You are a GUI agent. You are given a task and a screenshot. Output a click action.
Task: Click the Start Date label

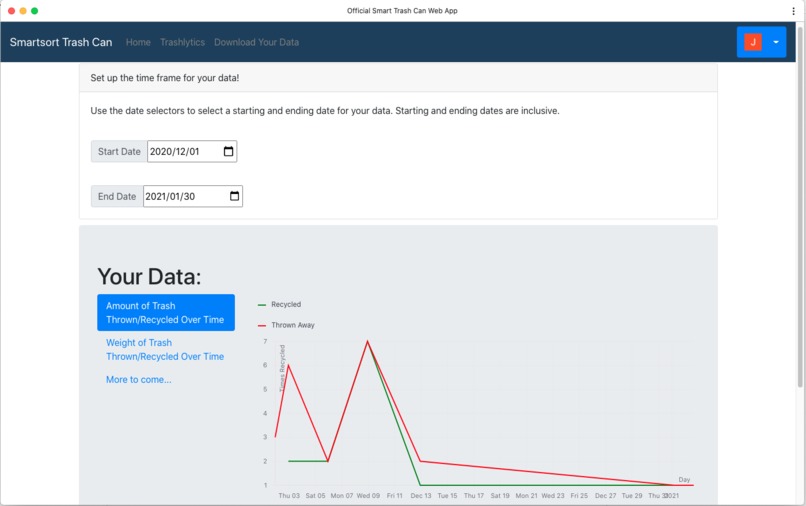pos(119,151)
